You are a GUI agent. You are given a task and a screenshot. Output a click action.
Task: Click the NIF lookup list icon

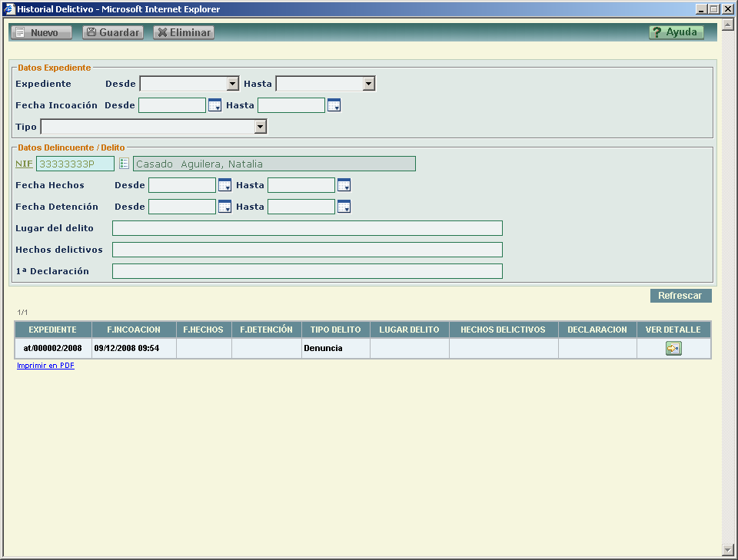[124, 164]
